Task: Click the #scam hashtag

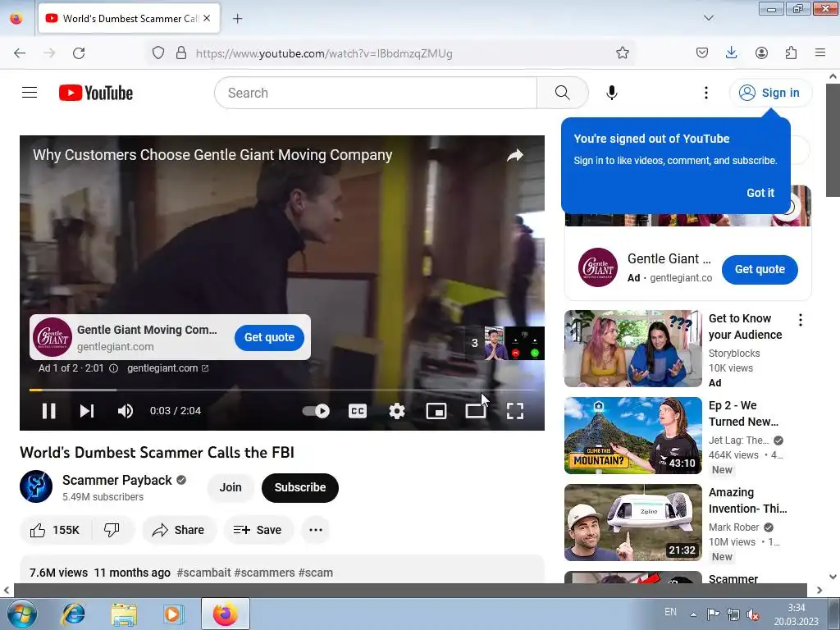Action: click(316, 573)
